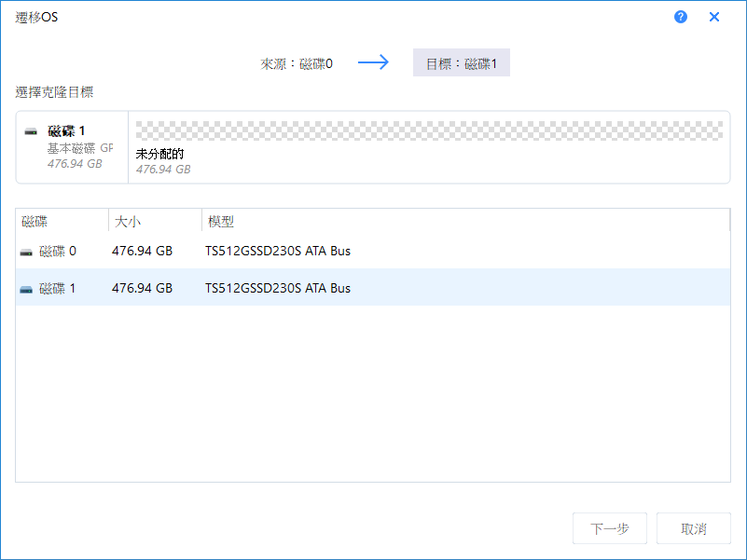Select 磁碟 1 row name in disk list
The height and width of the screenshot is (560, 747).
click(x=58, y=288)
